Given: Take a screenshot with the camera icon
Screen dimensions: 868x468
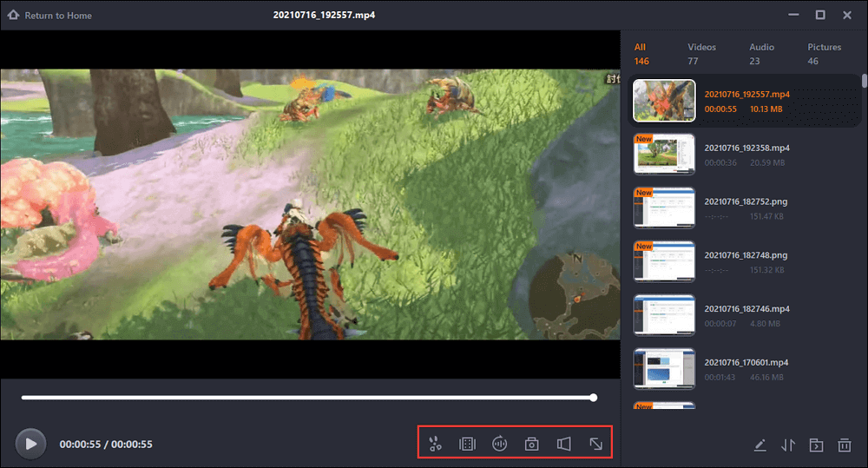Looking at the screenshot, I should pyautogui.click(x=531, y=444).
